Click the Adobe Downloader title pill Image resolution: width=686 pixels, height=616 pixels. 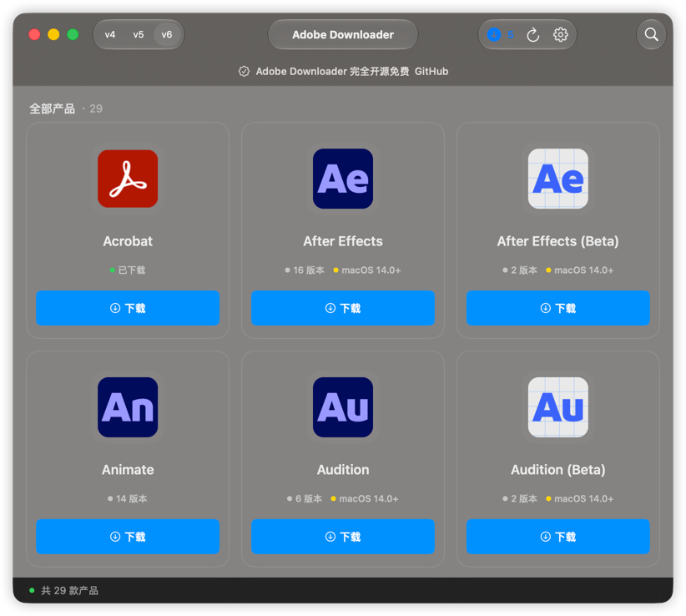tap(343, 34)
